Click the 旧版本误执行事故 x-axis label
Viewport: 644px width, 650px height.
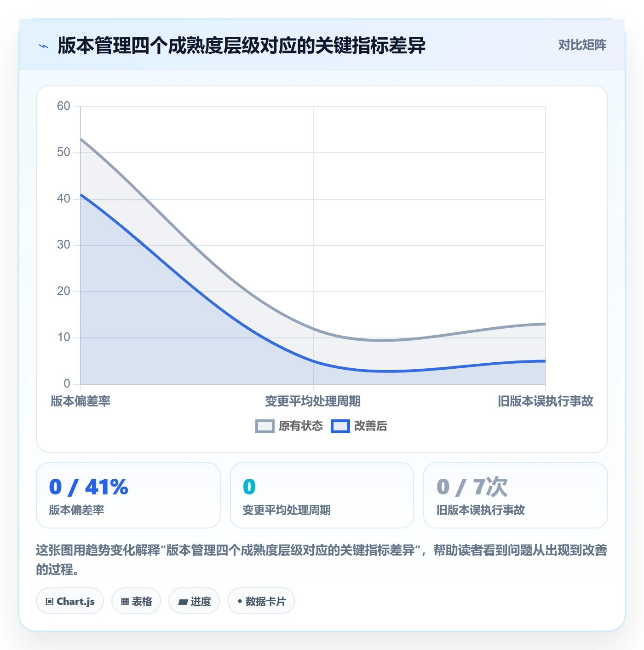tap(546, 401)
